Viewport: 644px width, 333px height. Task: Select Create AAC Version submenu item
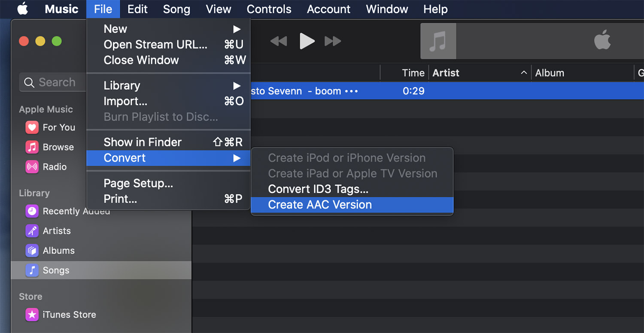pyautogui.click(x=352, y=205)
